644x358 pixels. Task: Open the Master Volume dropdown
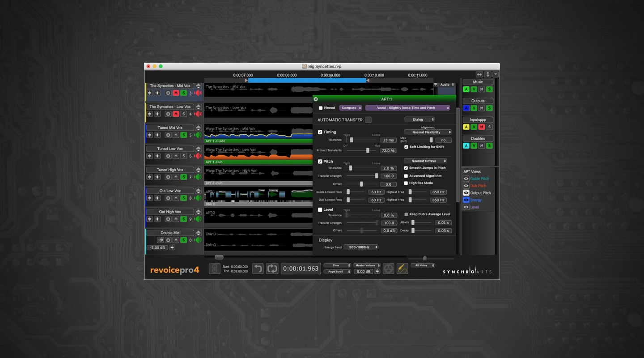pyautogui.click(x=367, y=265)
